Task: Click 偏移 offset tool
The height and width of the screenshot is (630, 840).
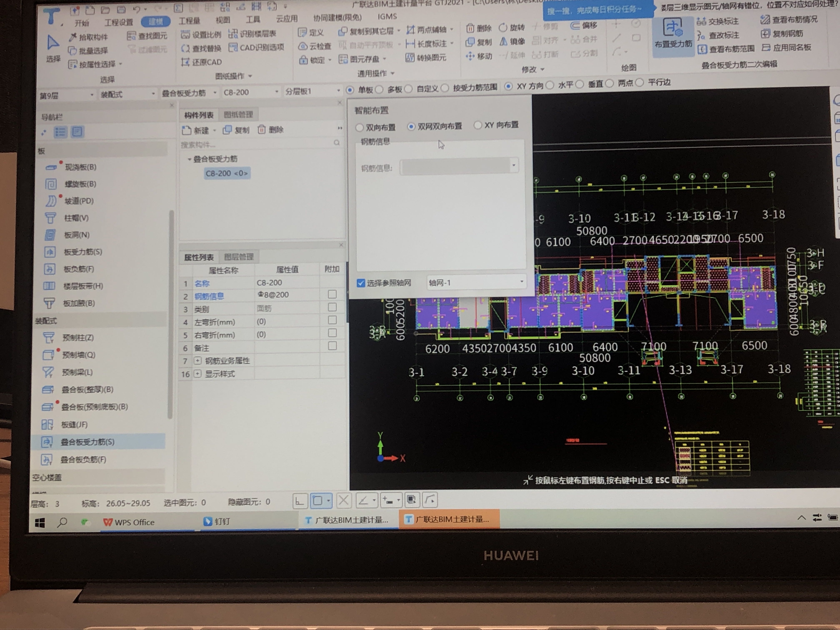Action: pos(584,25)
